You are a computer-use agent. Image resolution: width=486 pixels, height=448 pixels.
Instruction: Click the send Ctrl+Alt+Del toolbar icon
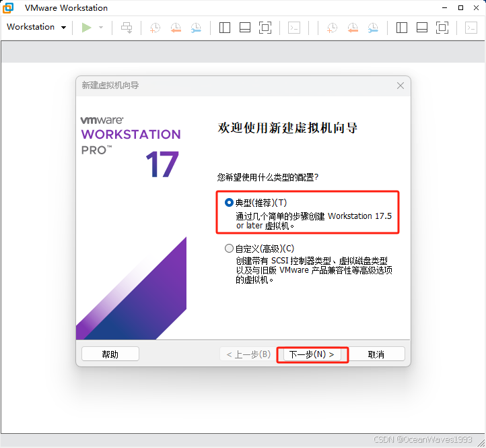(127, 28)
